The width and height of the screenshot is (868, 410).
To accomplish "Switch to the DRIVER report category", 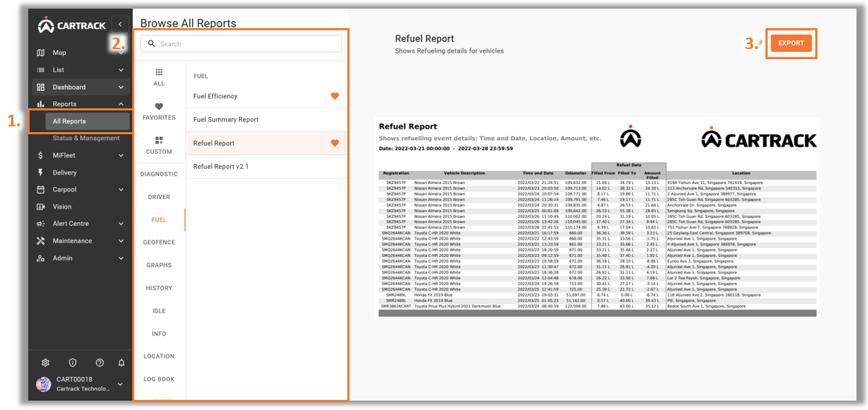I will [159, 197].
